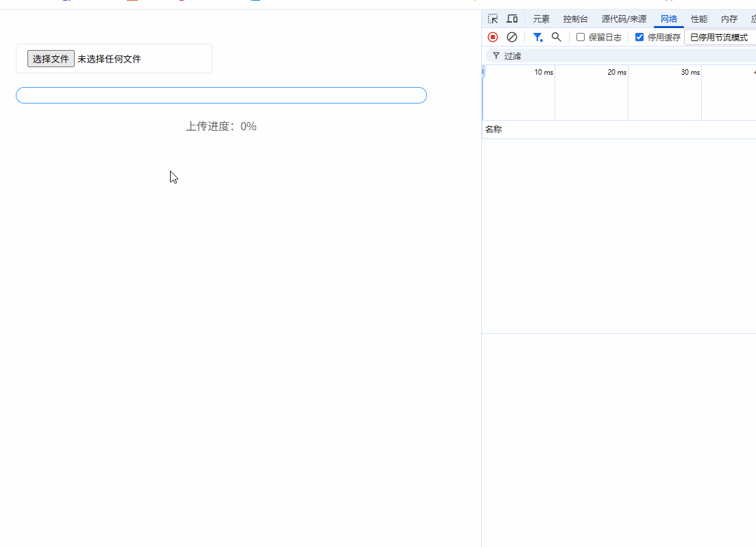Click the filter icon beside 过滤 field
The height and width of the screenshot is (547, 756).
(x=496, y=56)
